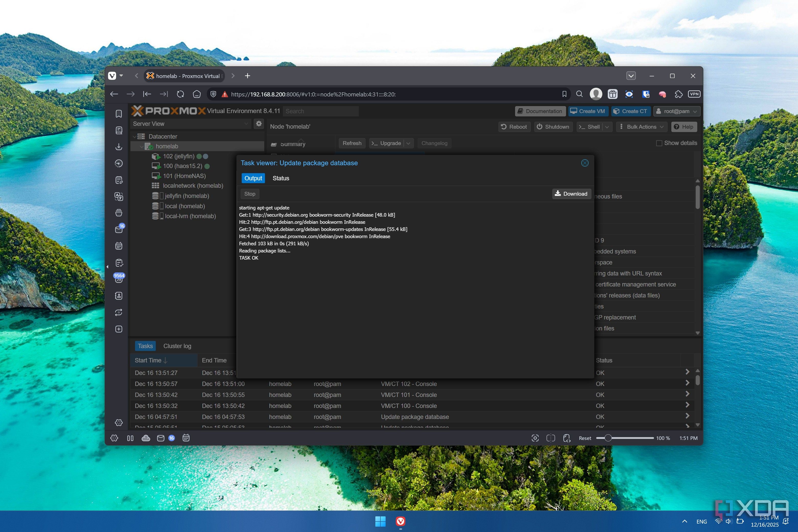
Task: Open Vivaldi from the Windows taskbar
Action: click(x=400, y=521)
